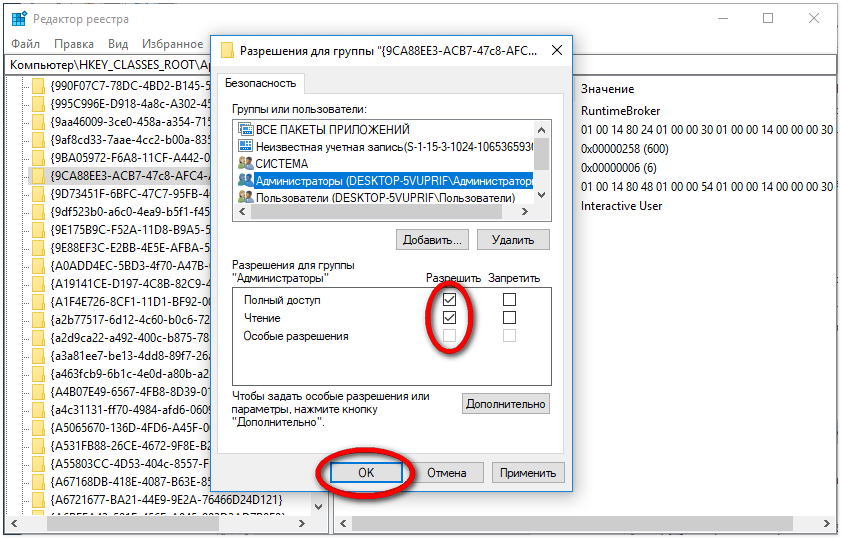
Task: Open the Вид menu
Action: (x=118, y=44)
